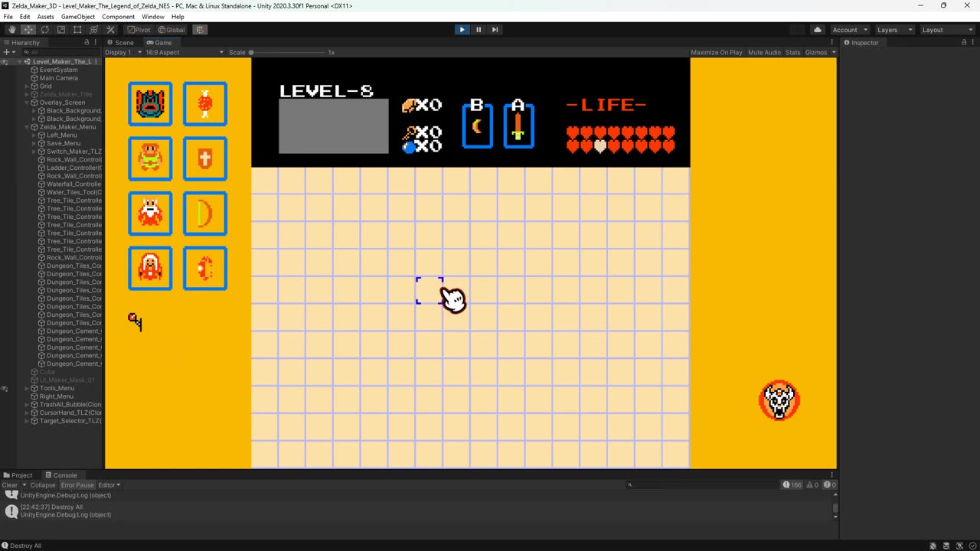Open the GameObject menu

[x=78, y=17]
